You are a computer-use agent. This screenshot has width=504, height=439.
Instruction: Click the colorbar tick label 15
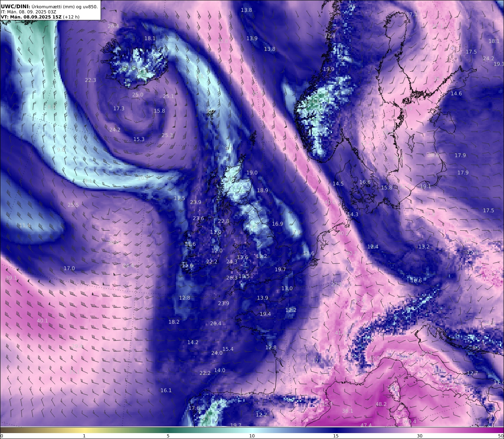(336, 436)
